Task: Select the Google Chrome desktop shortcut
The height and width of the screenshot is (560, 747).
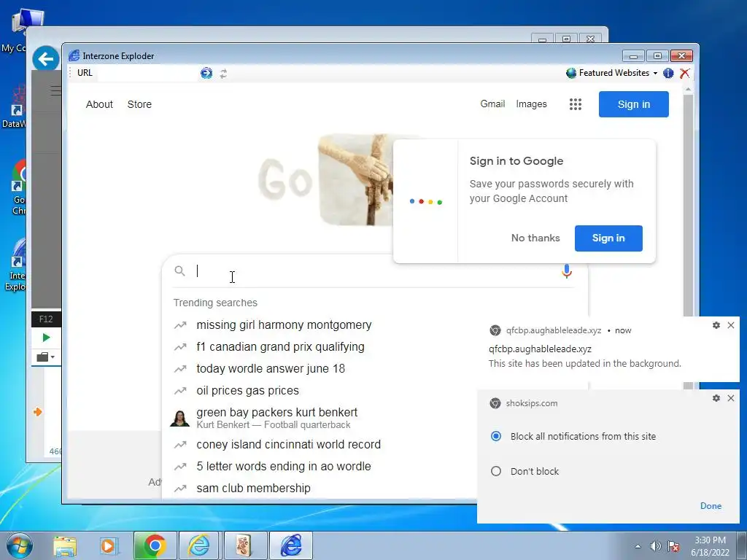Action: (x=19, y=188)
